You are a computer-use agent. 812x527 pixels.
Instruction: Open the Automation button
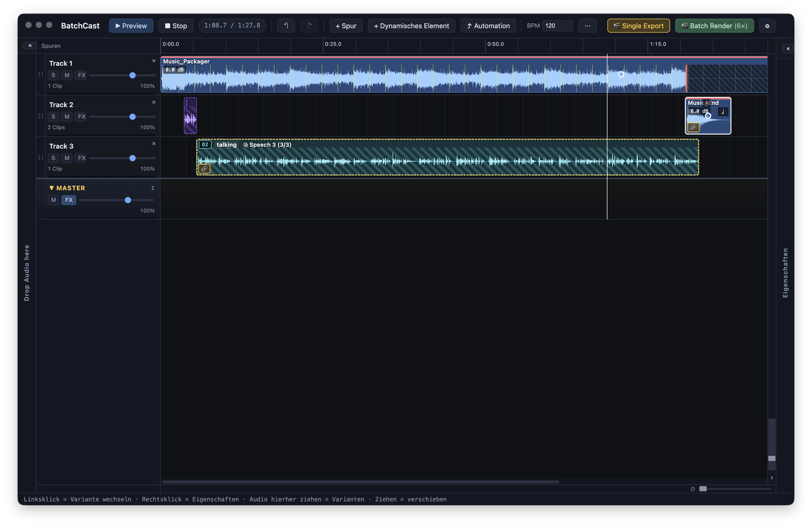[x=488, y=26]
